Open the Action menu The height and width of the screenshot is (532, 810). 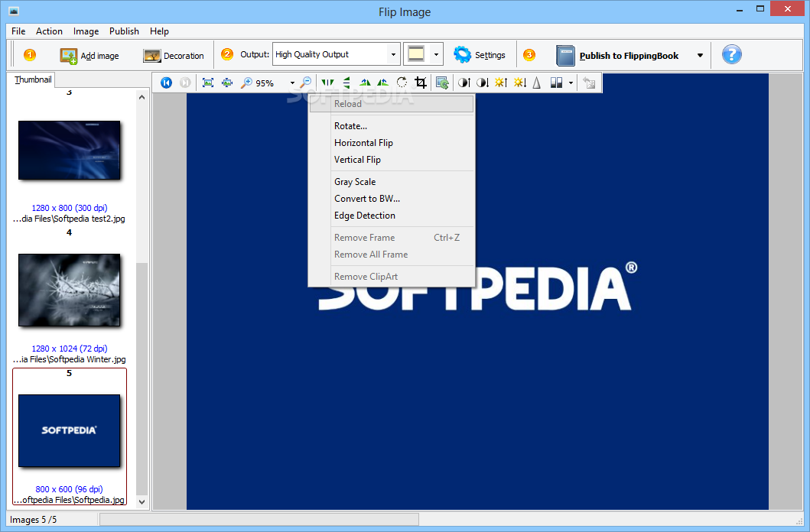pyautogui.click(x=49, y=31)
